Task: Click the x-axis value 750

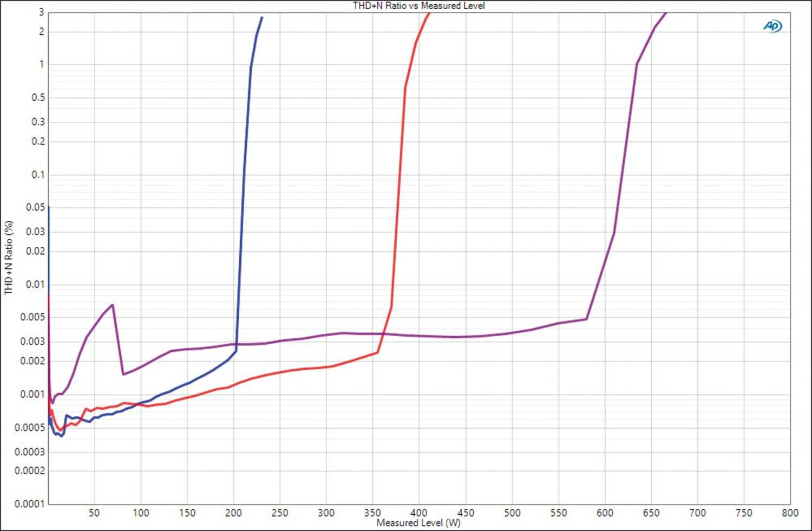Action: pyautogui.click(x=744, y=513)
